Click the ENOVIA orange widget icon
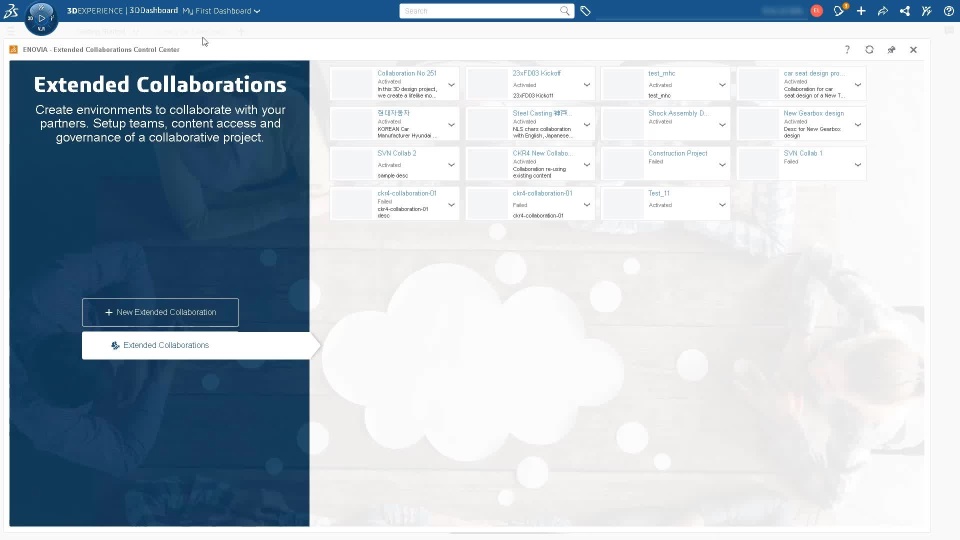 pyautogui.click(x=13, y=50)
